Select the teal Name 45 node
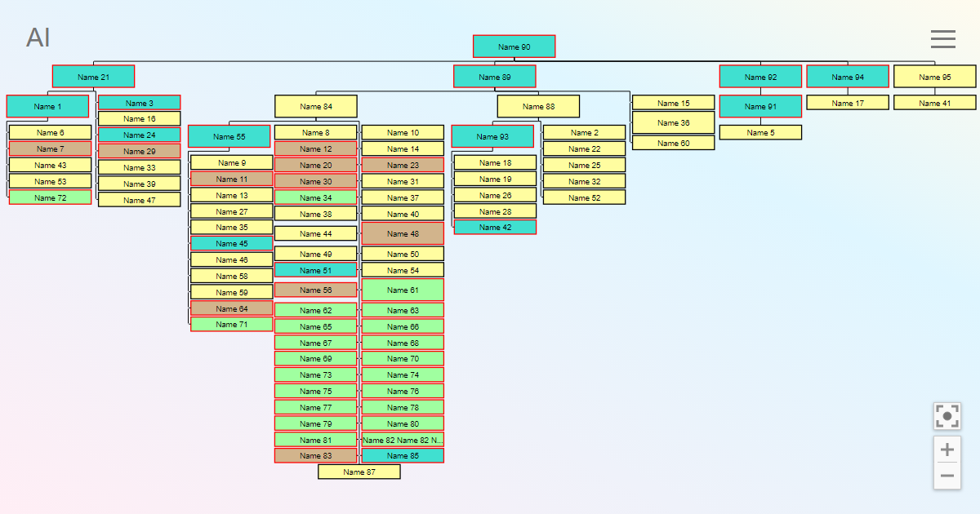This screenshot has height=514, width=980. 231,243
